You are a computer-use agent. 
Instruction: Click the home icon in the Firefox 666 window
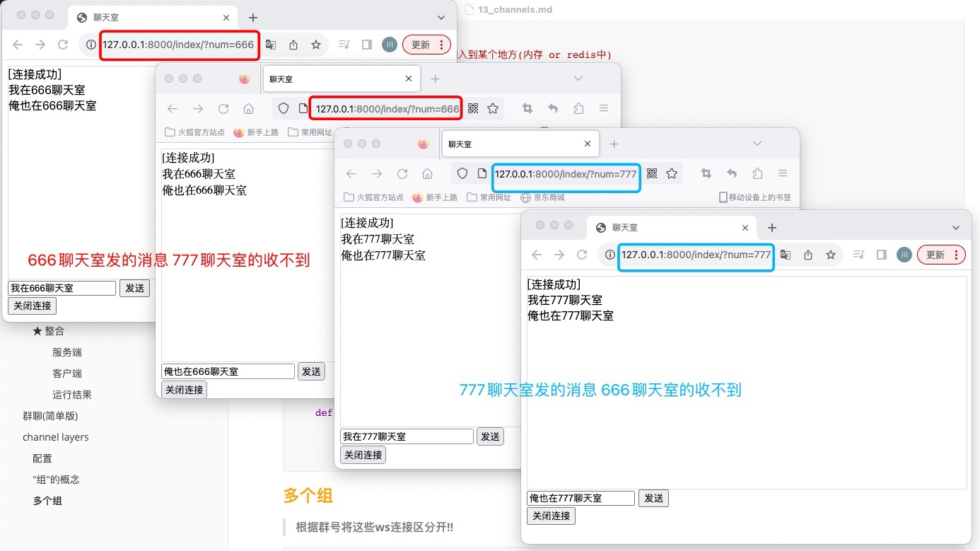pos(248,108)
